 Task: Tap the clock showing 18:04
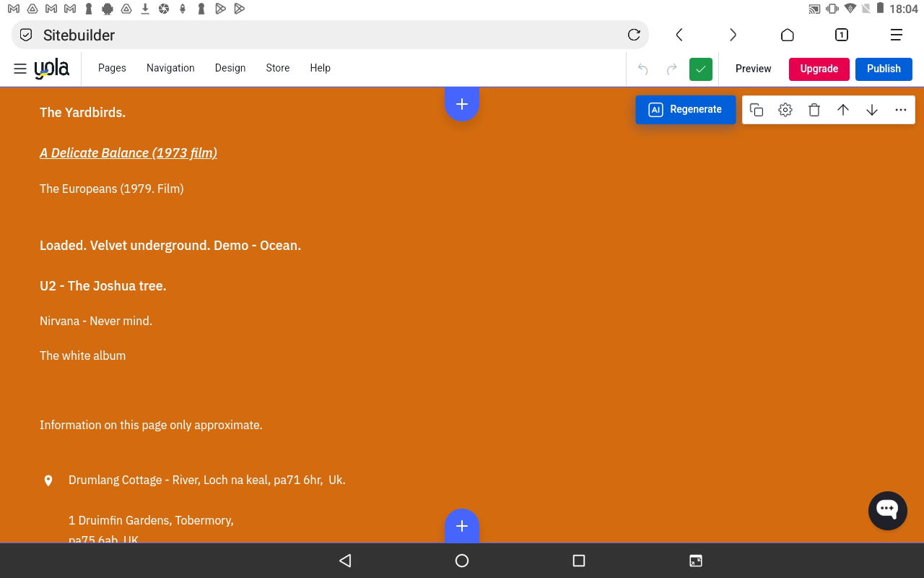pyautogui.click(x=904, y=9)
